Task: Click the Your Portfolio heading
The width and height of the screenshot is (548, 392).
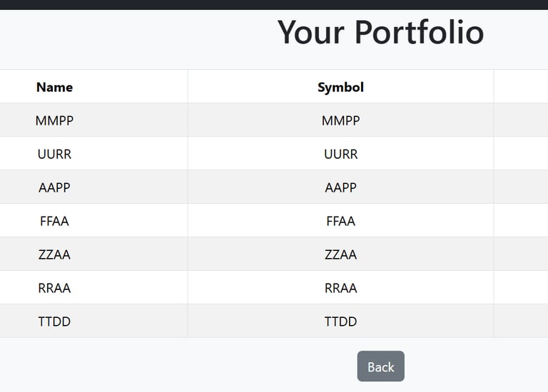Action: (x=380, y=32)
